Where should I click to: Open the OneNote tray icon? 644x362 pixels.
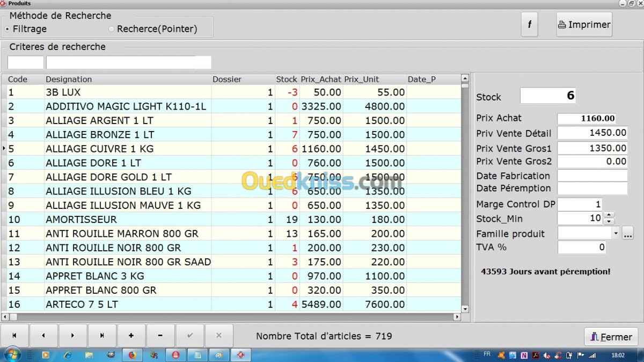tap(524, 355)
